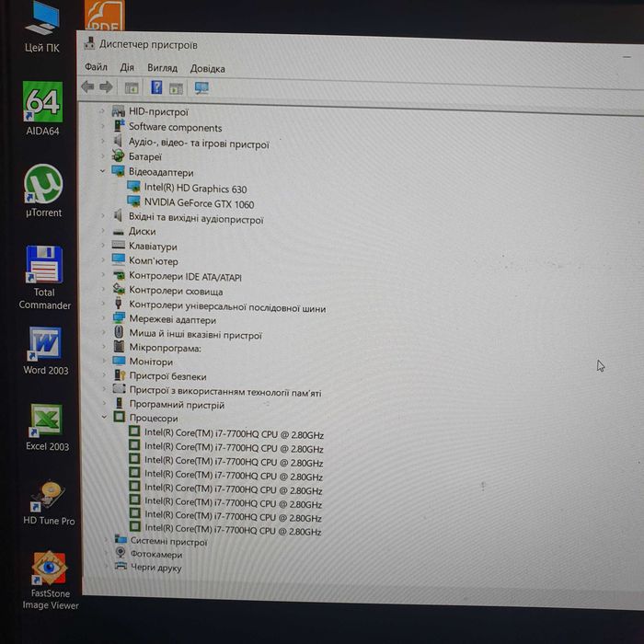Select the Комп'ютер category
This screenshot has width=644, height=644.
click(154, 260)
